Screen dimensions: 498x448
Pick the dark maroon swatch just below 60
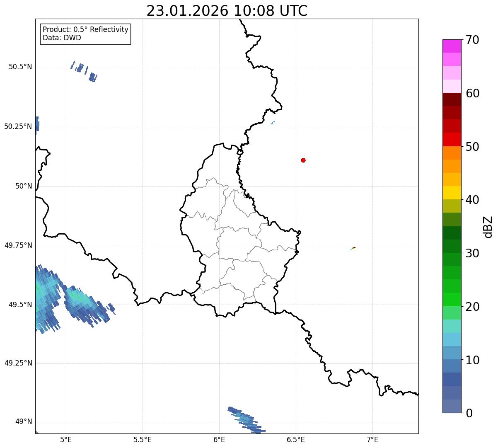(452, 99)
